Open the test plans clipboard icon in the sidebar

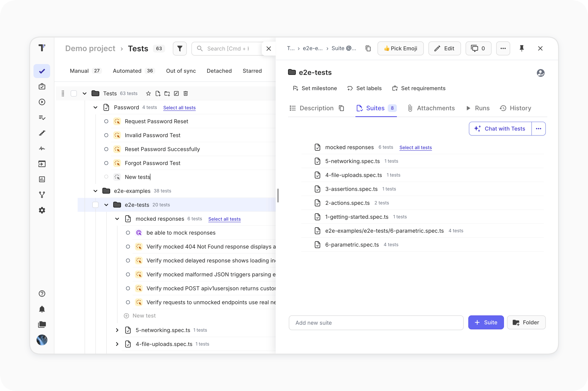coord(42,87)
